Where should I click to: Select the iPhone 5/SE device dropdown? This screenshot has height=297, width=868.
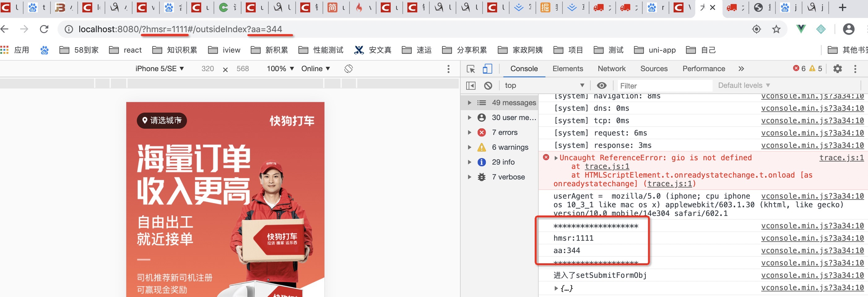click(160, 69)
